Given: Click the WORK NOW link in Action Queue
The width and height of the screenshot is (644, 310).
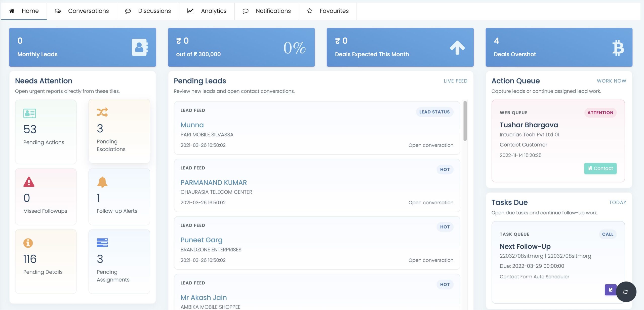Looking at the screenshot, I should (x=612, y=81).
